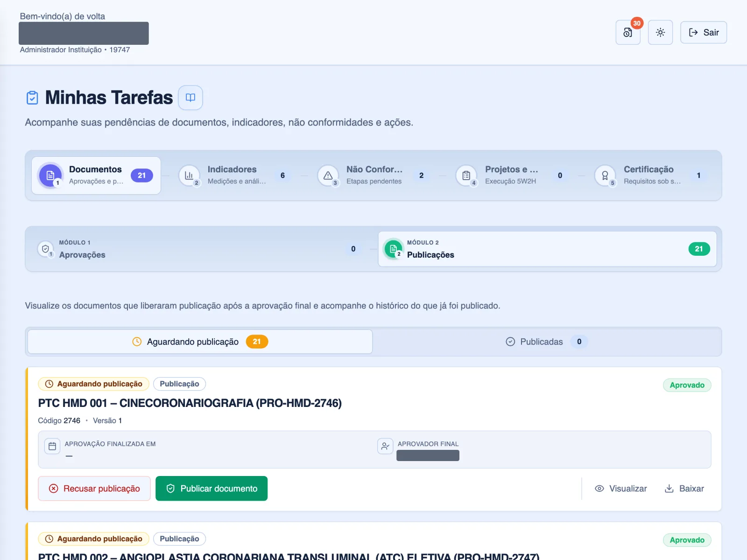The height and width of the screenshot is (560, 747).
Task: Click the Documentos count badge 21
Action: coord(142,175)
